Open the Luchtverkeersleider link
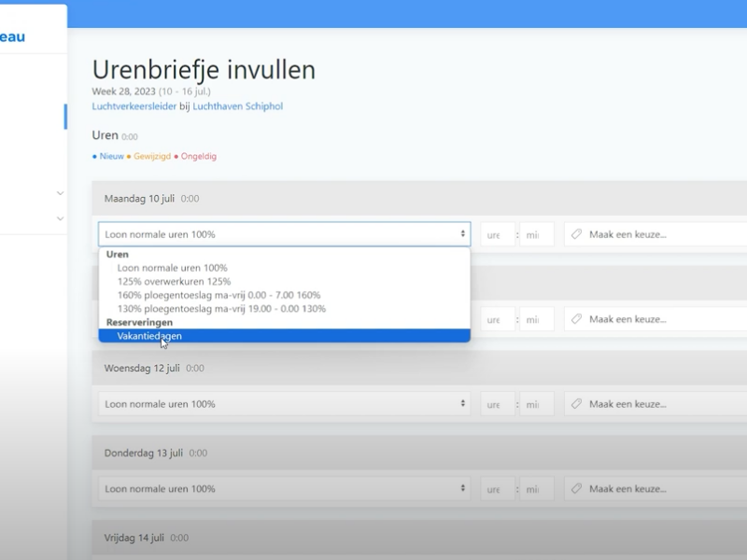 point(134,106)
